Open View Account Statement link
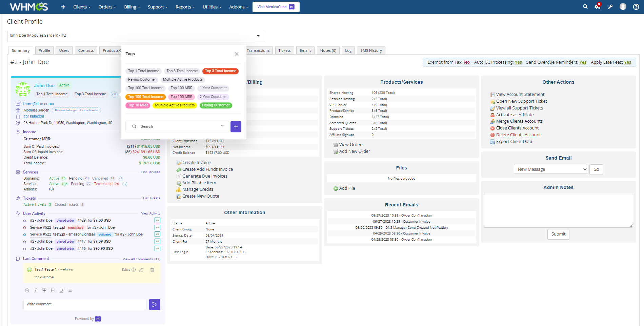644x326 pixels. (x=520, y=95)
